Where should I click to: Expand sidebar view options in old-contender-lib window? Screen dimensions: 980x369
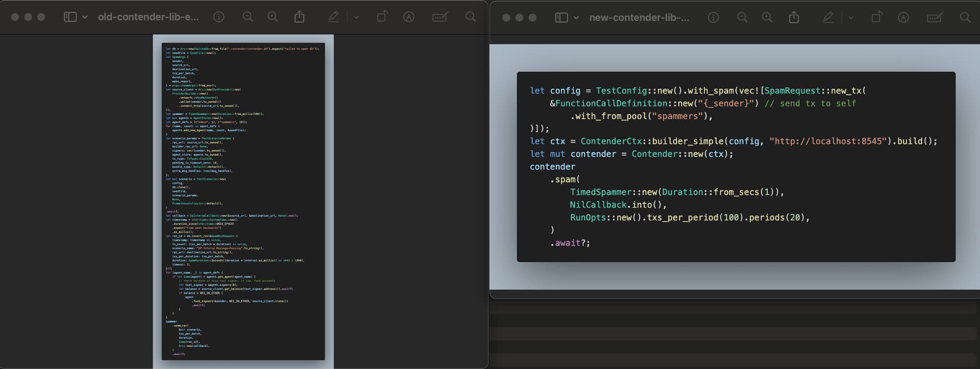pos(85,17)
